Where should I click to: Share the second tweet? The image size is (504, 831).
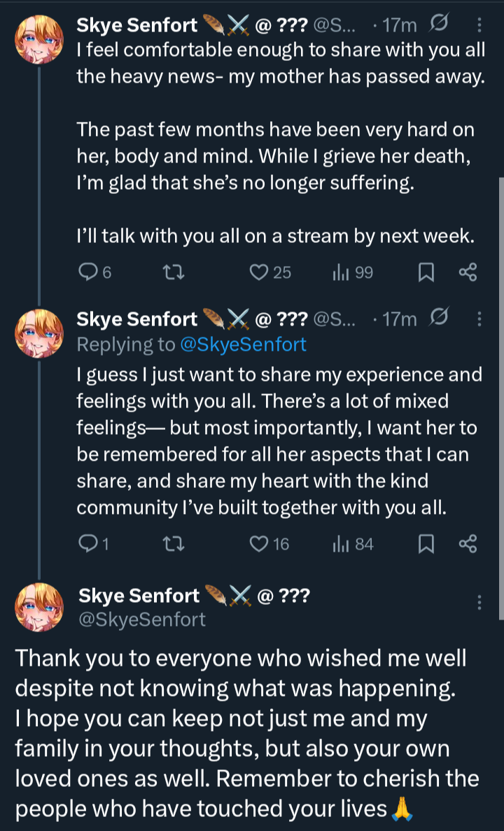point(468,543)
